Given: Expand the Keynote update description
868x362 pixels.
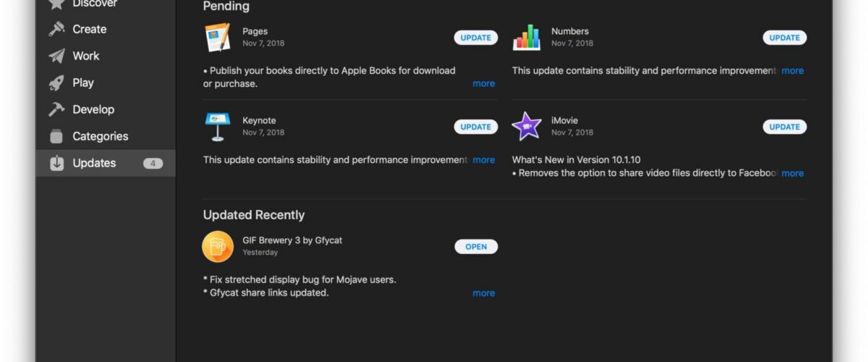Looking at the screenshot, I should point(484,159).
